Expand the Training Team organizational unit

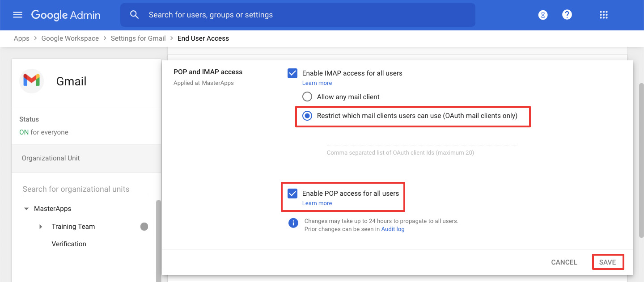(x=41, y=227)
